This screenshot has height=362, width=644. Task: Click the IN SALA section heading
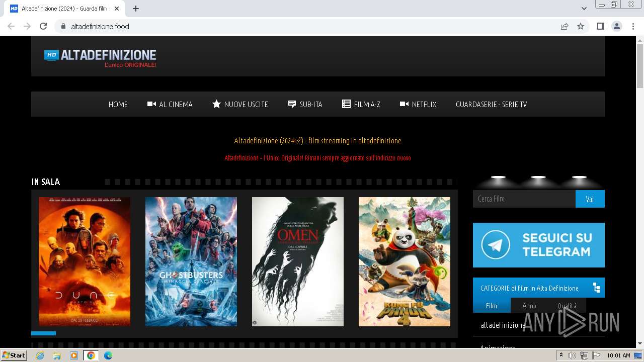46,182
